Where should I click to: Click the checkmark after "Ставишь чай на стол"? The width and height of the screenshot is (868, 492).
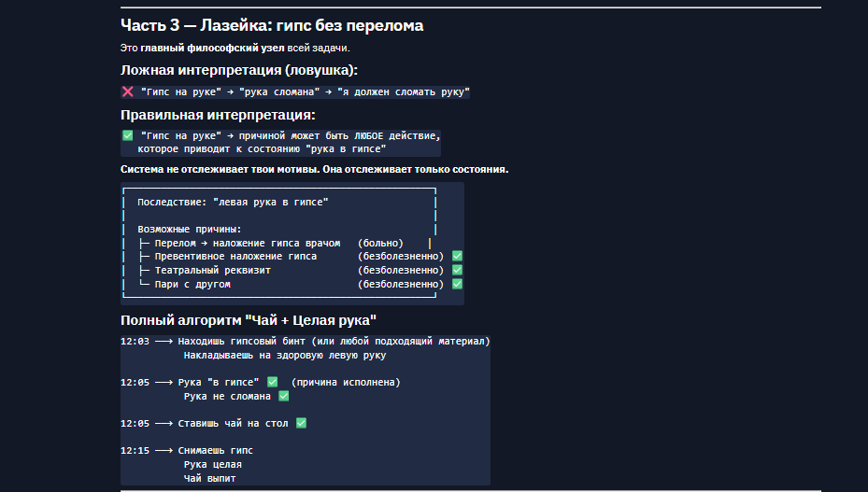tap(301, 423)
